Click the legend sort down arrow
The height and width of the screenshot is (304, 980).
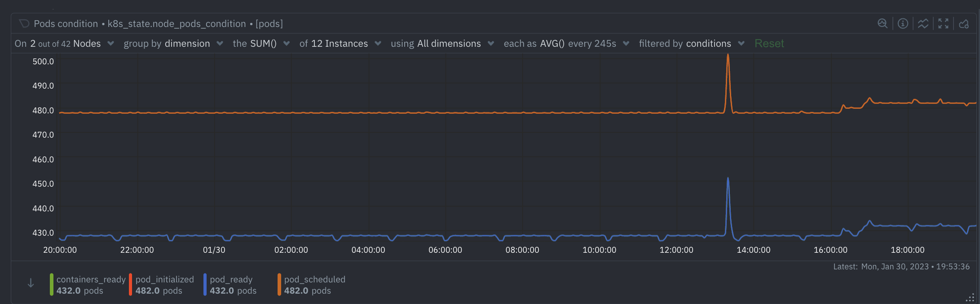pos(31,283)
